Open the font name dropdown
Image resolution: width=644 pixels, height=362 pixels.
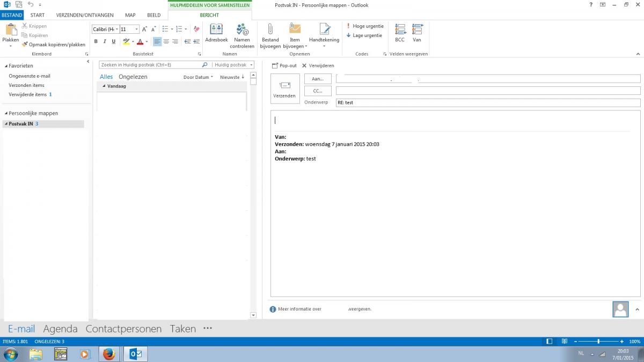[x=116, y=29]
